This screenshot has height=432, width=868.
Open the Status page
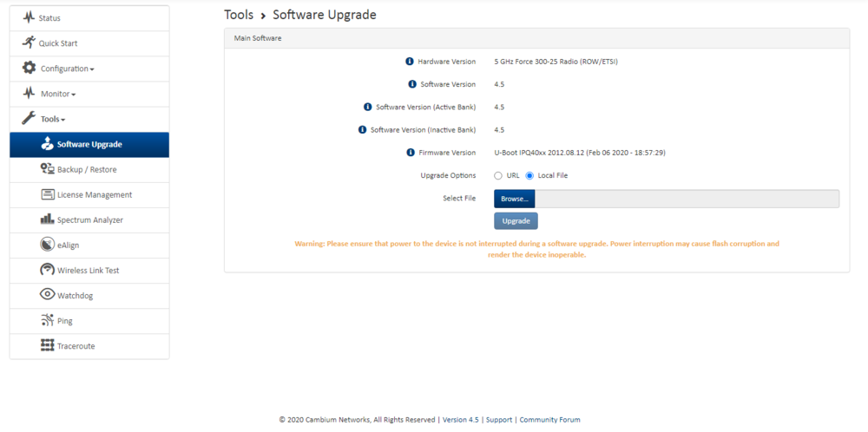pos(89,18)
